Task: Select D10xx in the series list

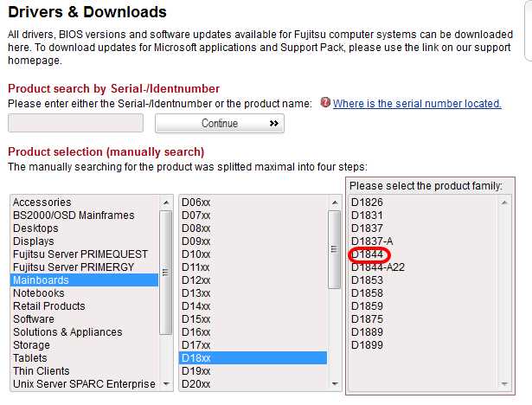Action: (253, 254)
